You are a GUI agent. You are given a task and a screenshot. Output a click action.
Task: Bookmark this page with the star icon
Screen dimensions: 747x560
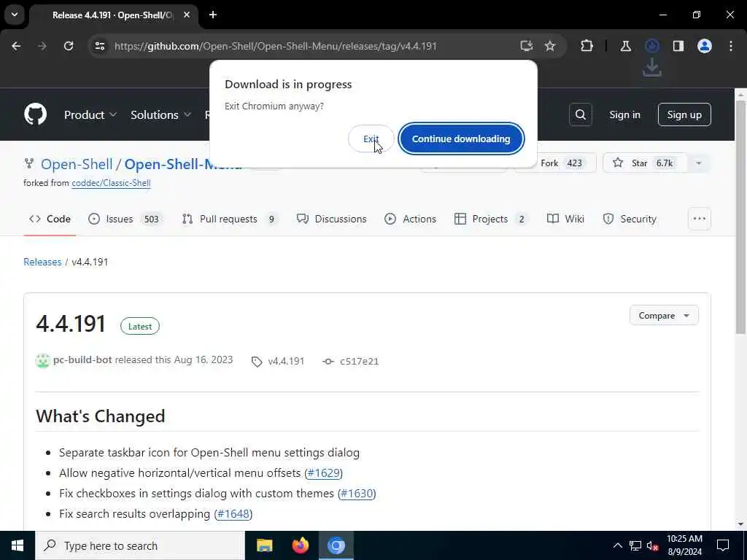click(x=550, y=46)
